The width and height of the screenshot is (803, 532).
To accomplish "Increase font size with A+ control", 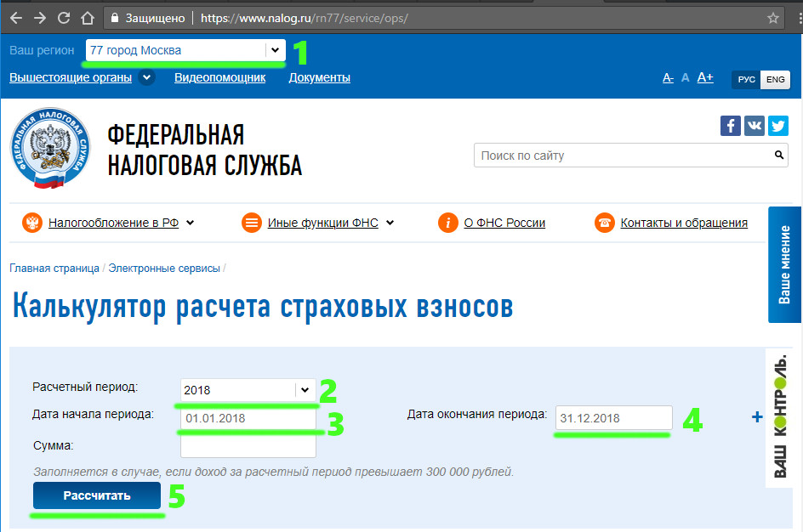I will [x=704, y=76].
